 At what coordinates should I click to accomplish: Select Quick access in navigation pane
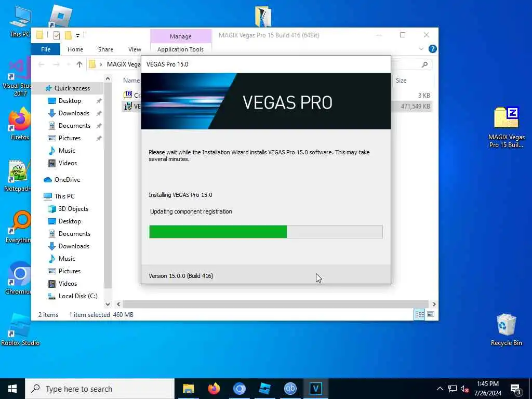(x=72, y=88)
